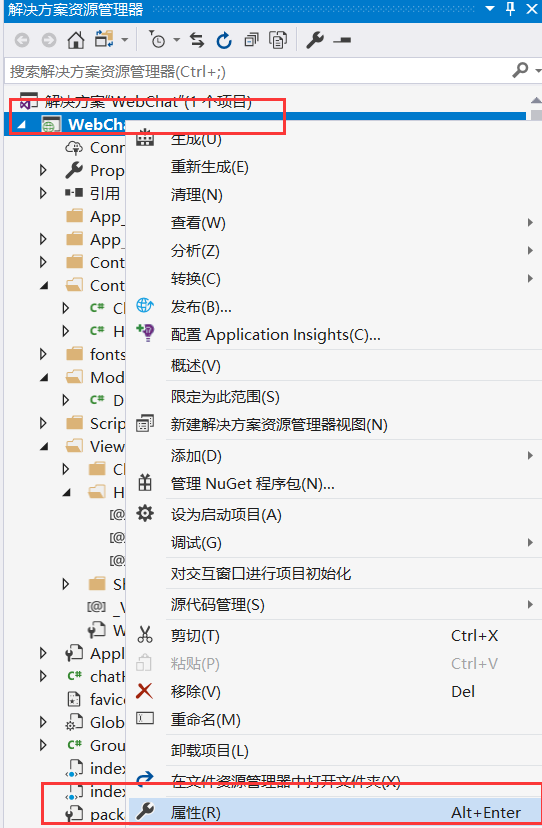Screen dimensions: 542x828
Task: Choose 新建解决方案资源管理器视图(N)
Action: [x=279, y=425]
